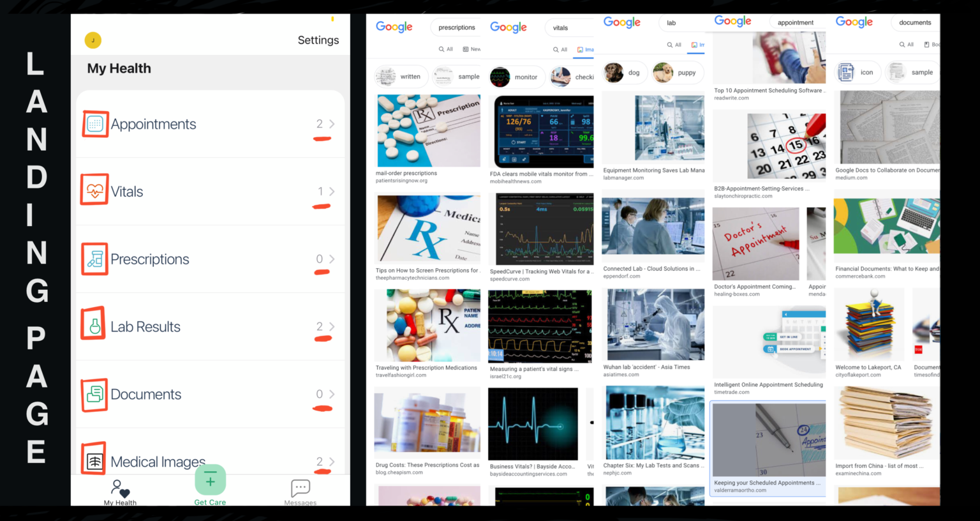Open the Get Care plus icon
The height and width of the screenshot is (521, 980).
pyautogui.click(x=210, y=479)
